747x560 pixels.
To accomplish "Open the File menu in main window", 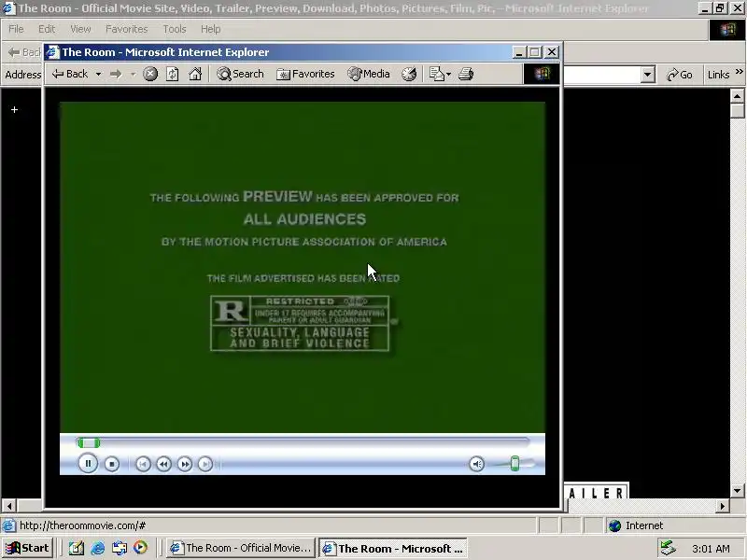I will [16, 29].
